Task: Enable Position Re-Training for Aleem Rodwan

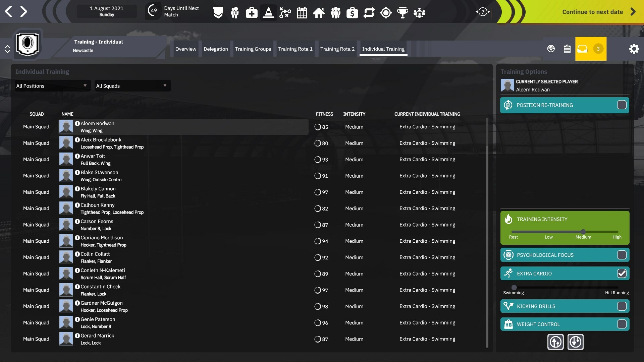Action: pos(623,105)
